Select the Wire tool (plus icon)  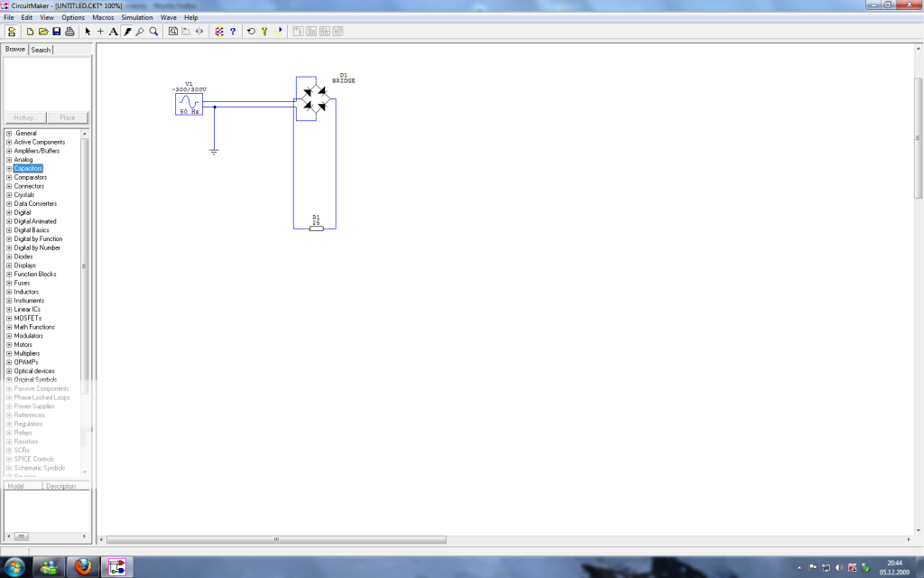click(x=100, y=32)
